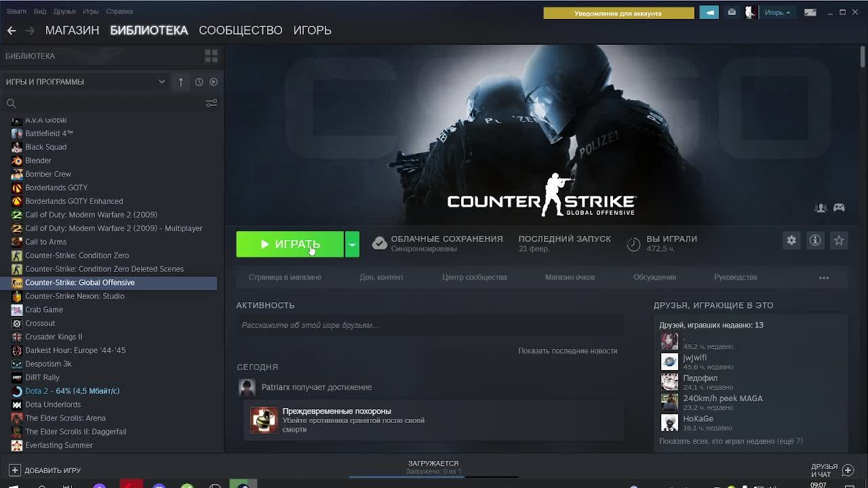This screenshot has width=868, height=488.
Task: Click the recent activity clock icon
Action: (199, 82)
